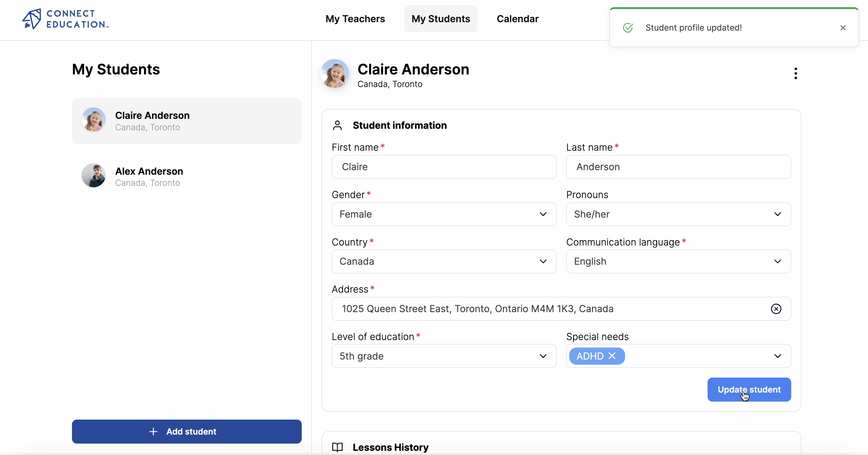Click the Update student button
Image resolution: width=868 pixels, height=455 pixels.
749,390
